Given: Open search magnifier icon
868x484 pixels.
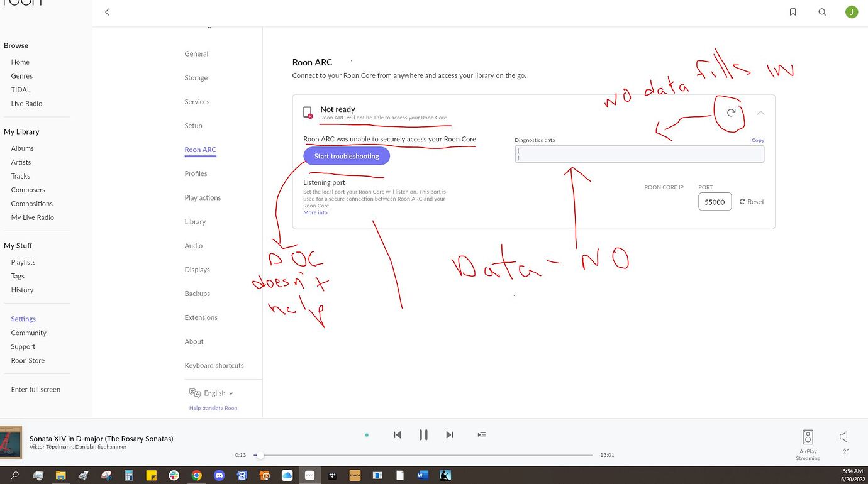Looking at the screenshot, I should pos(822,12).
